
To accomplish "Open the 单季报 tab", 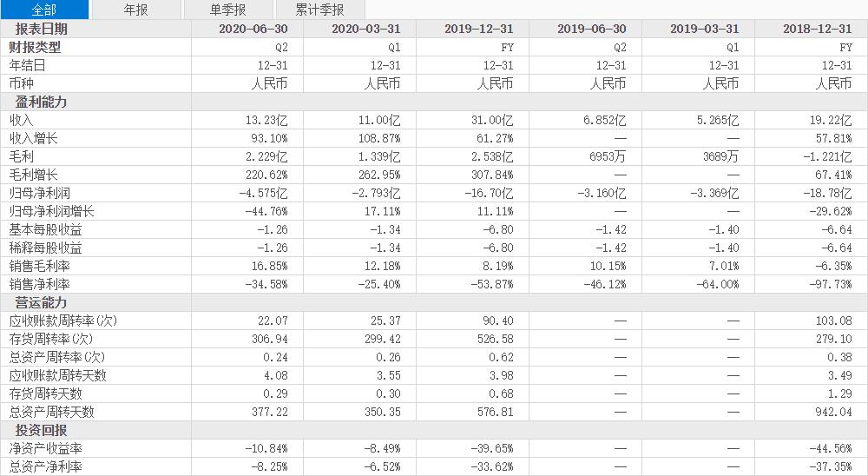I will tap(228, 10).
